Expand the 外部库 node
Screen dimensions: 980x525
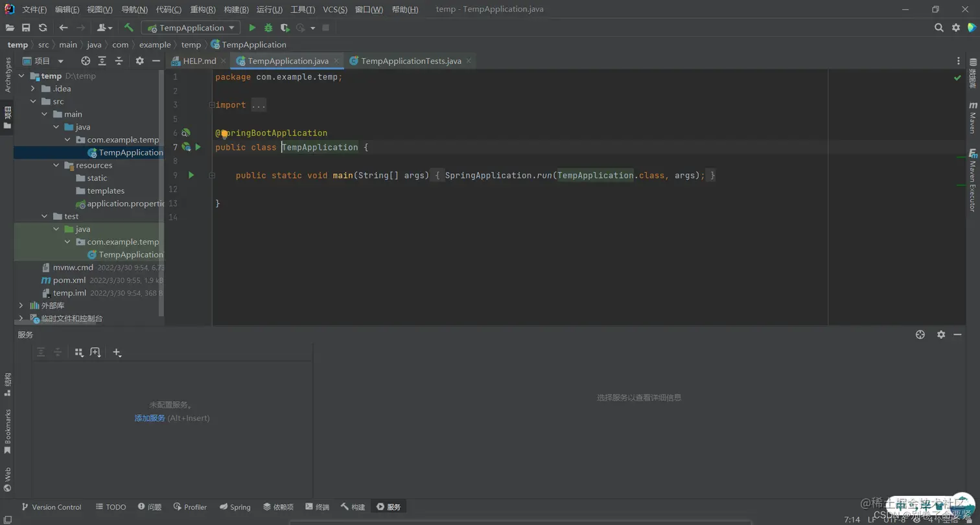[21, 305]
